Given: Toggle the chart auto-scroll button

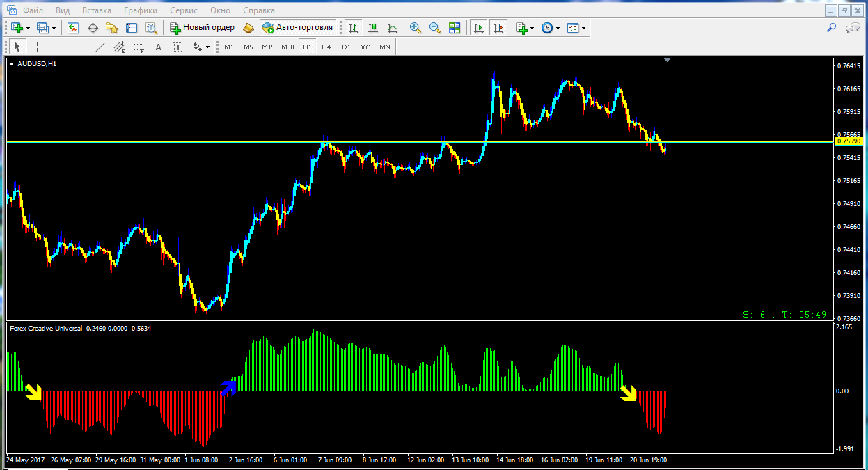Looking at the screenshot, I should pos(479,28).
